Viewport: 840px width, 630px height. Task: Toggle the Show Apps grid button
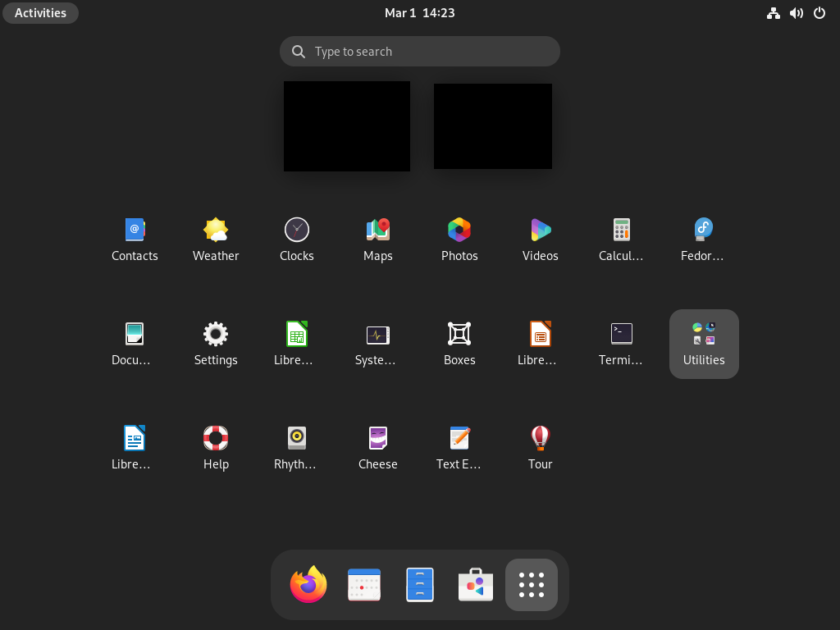click(532, 584)
